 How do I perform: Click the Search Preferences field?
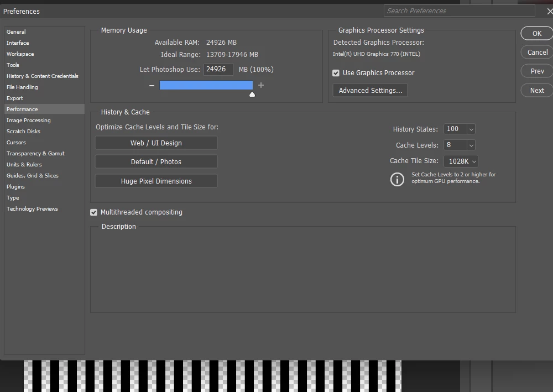pos(459,11)
